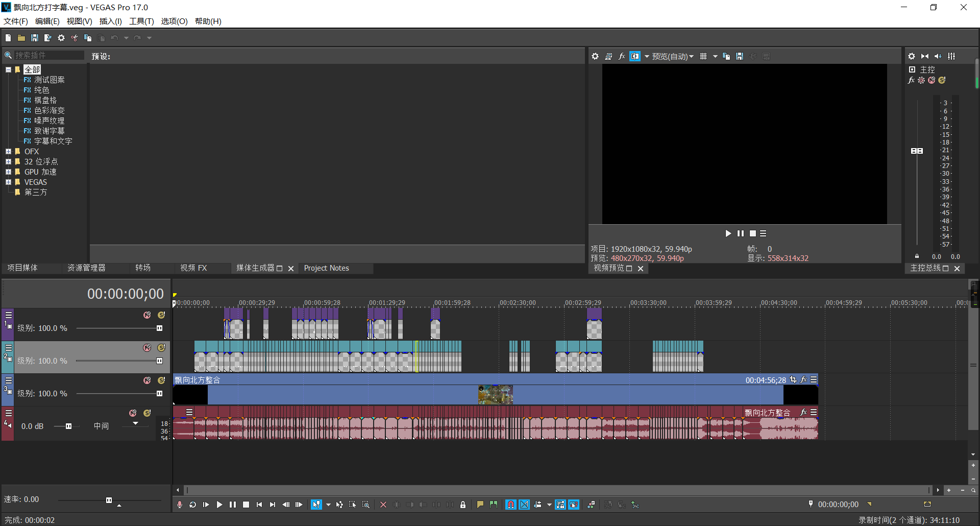Toggle auto ripple
This screenshot has width=980, height=526.
[537, 505]
